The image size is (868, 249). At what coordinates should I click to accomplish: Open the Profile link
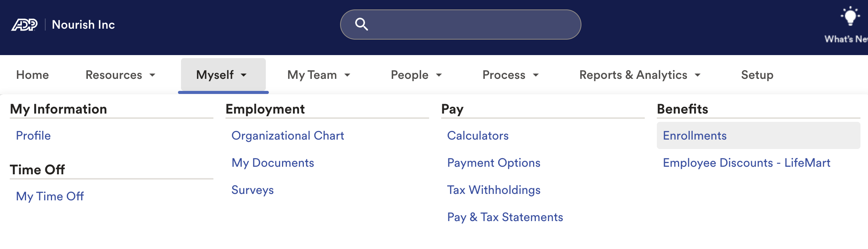33,136
